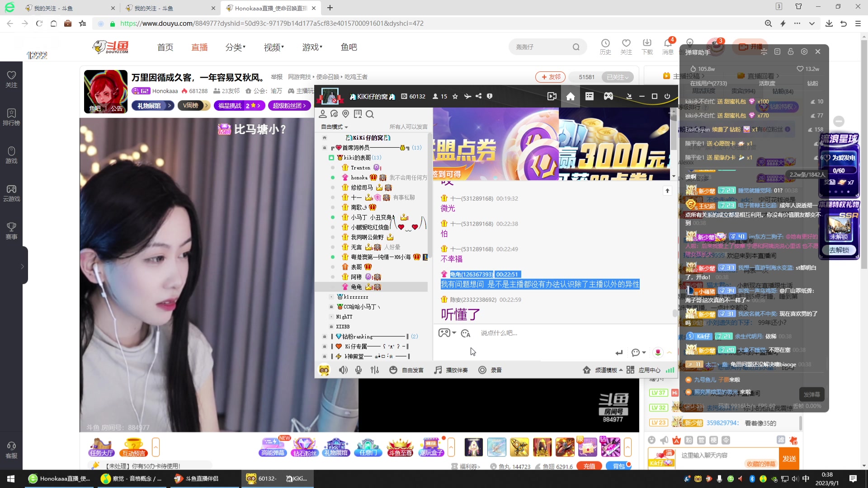Toggle 自由发言 free speech mode

[406, 370]
